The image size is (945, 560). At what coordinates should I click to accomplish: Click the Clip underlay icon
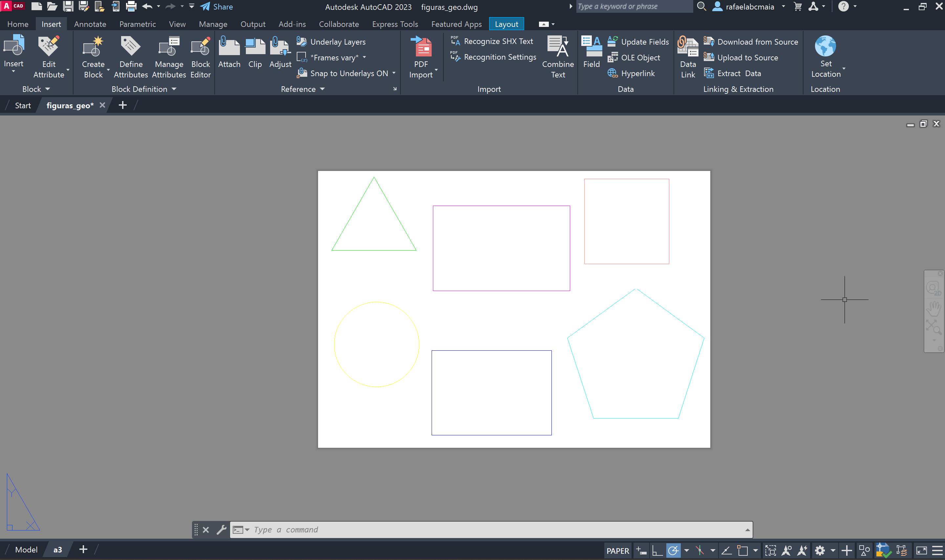click(255, 52)
